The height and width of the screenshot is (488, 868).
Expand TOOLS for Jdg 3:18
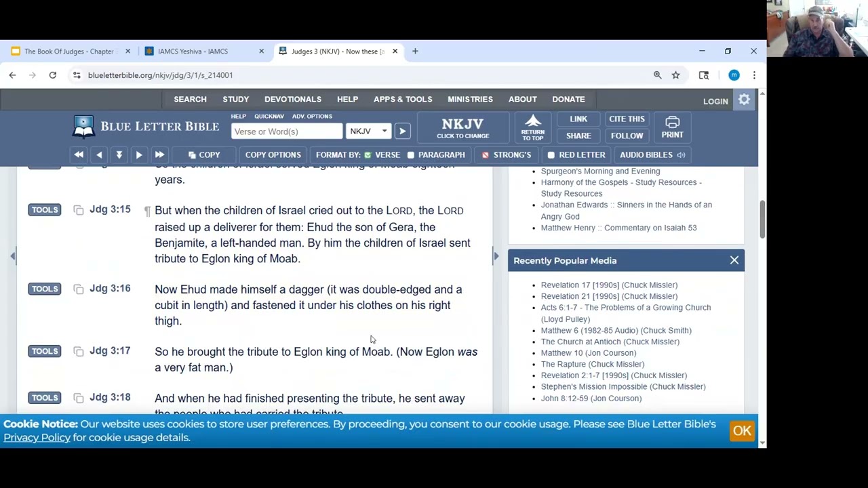[45, 397]
